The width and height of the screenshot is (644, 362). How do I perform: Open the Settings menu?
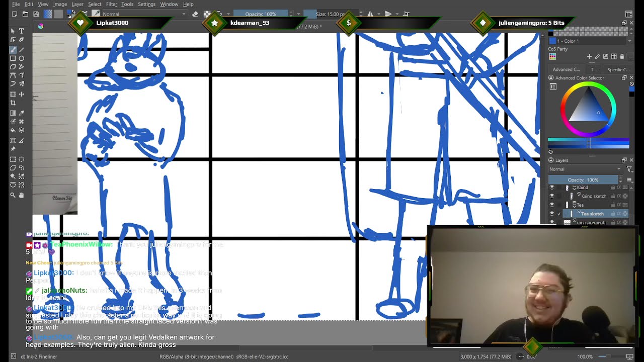pos(146,4)
